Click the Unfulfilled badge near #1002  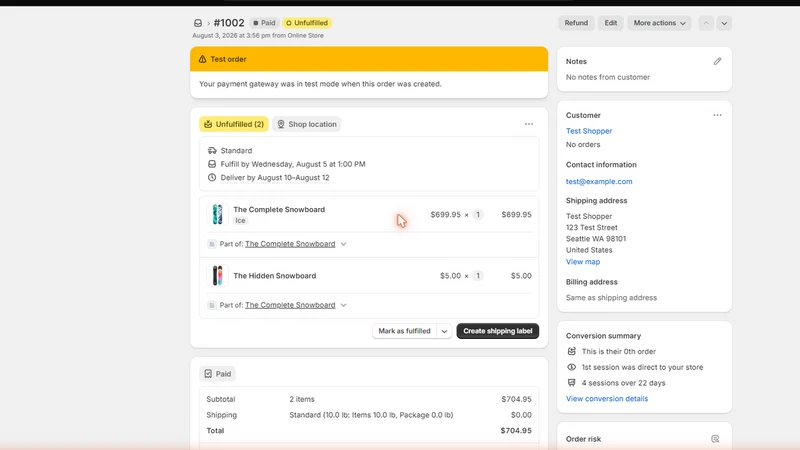coord(307,23)
